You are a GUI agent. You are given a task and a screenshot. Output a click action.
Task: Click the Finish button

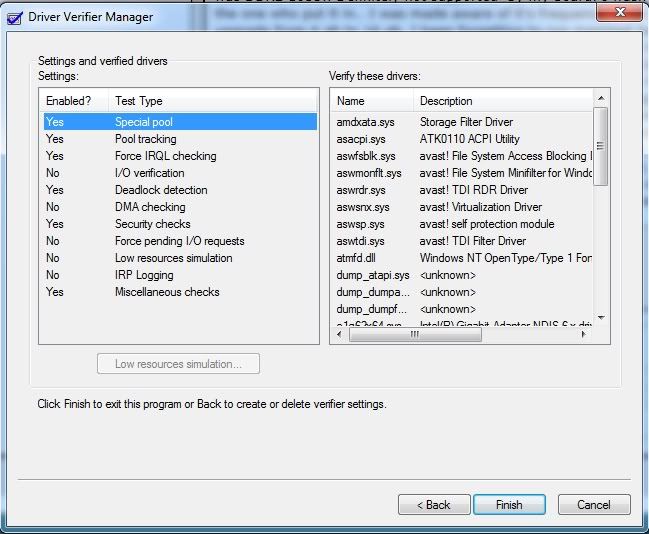click(509, 505)
